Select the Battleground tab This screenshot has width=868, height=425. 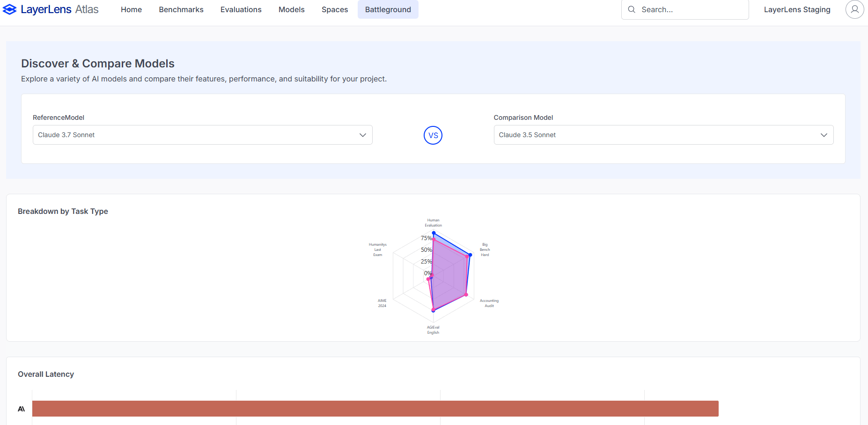pyautogui.click(x=388, y=9)
